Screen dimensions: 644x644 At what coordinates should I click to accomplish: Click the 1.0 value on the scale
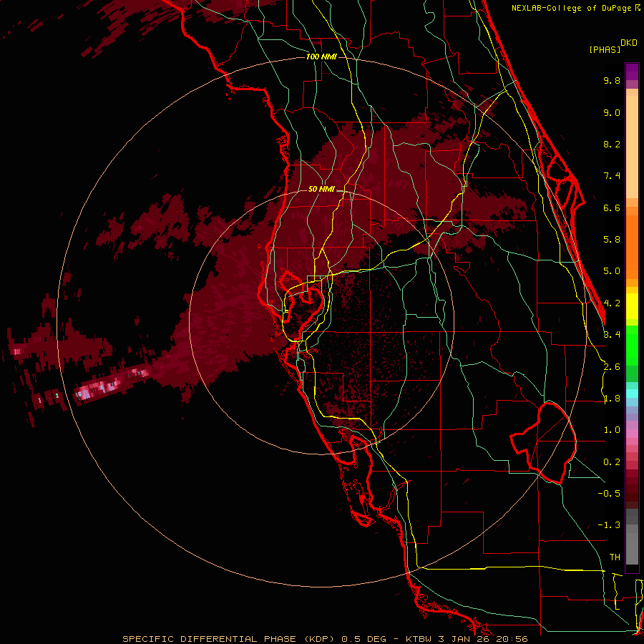612,430
